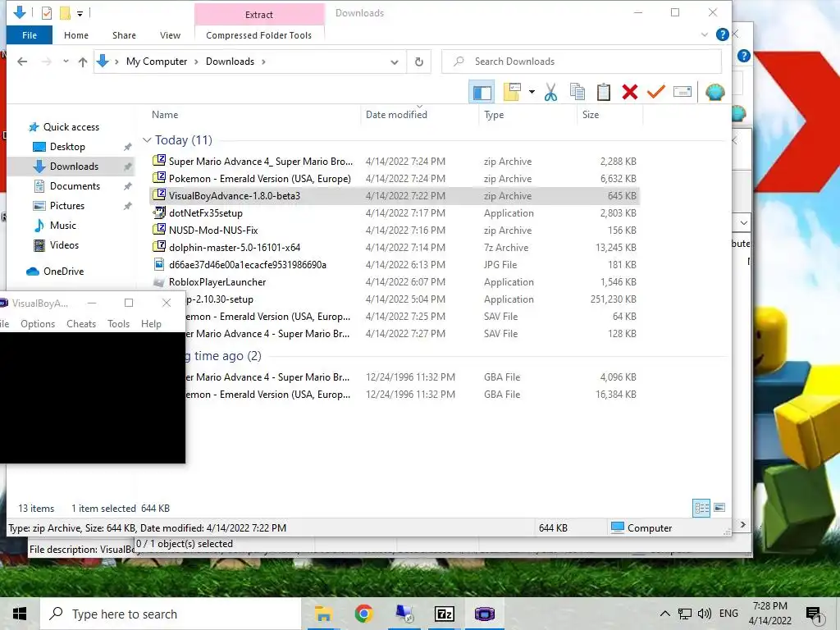840x630 pixels.
Task: Select the Pokemon Emerald Version zip archive
Action: pos(395,178)
